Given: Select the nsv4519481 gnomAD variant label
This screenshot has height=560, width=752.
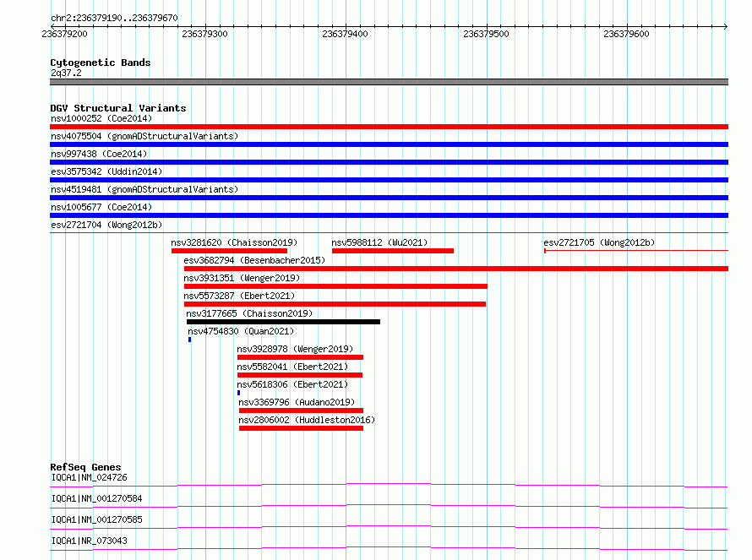Looking at the screenshot, I should [x=144, y=189].
